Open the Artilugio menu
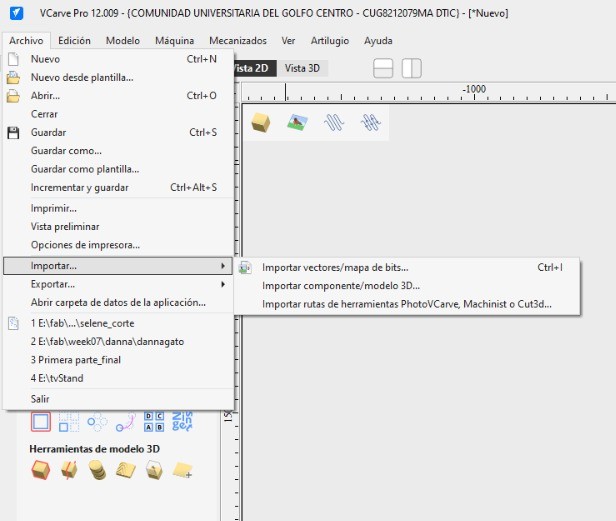The height and width of the screenshot is (521, 616). pos(330,41)
